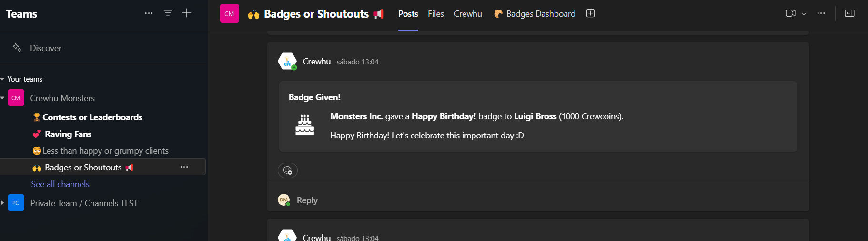Collapse the Your teams section
The image size is (868, 241).
coord(2,79)
